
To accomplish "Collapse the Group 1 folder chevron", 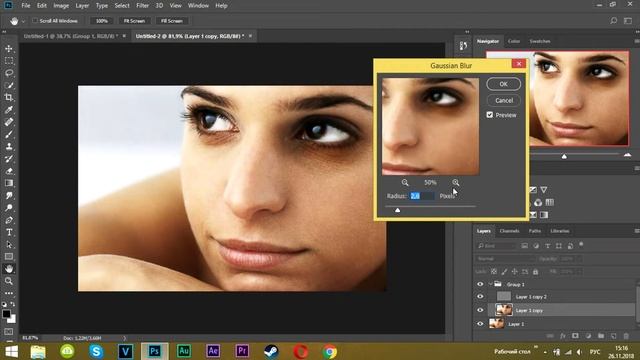I will [490, 284].
